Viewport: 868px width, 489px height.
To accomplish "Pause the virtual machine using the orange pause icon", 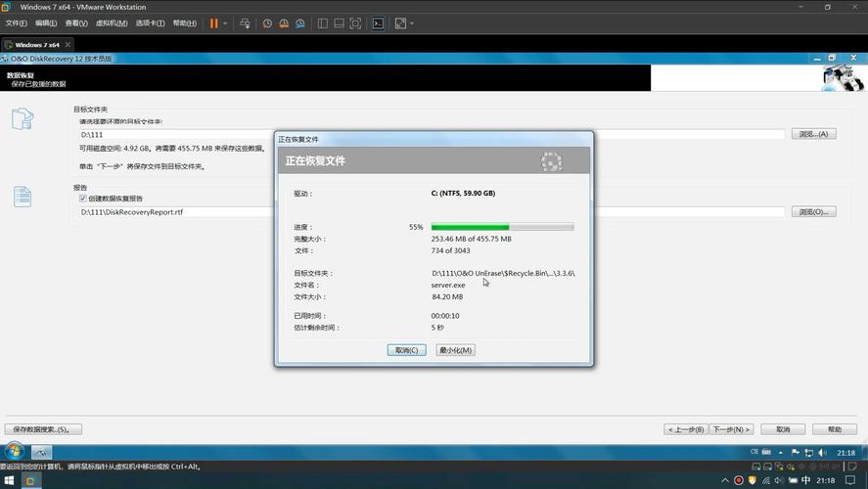I will (213, 23).
